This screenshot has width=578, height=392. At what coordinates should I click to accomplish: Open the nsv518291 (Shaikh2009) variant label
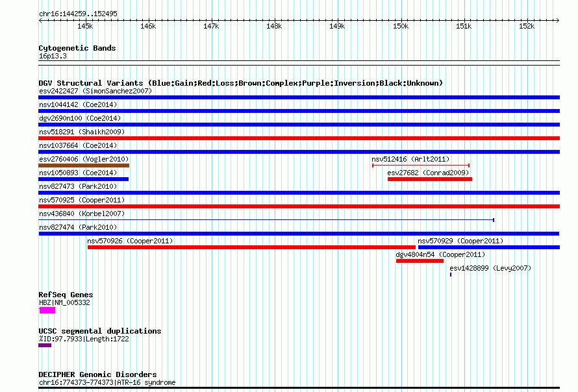(x=82, y=132)
